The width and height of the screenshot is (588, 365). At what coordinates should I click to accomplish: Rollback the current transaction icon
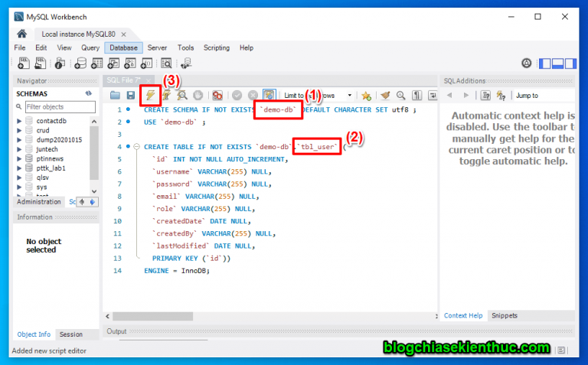click(253, 96)
